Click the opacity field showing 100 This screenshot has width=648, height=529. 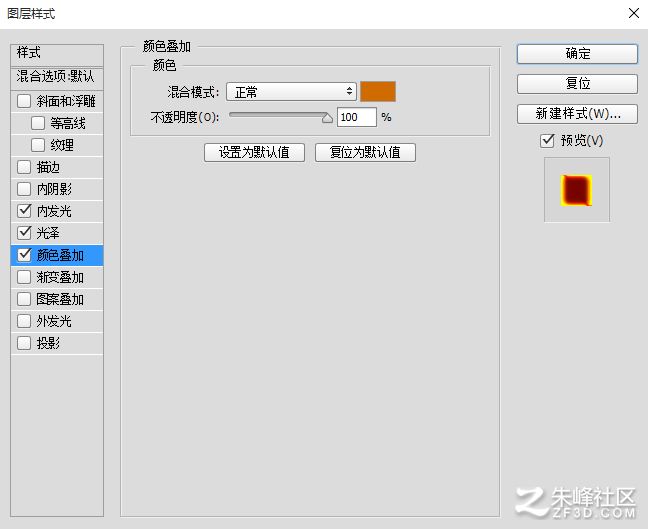[357, 117]
